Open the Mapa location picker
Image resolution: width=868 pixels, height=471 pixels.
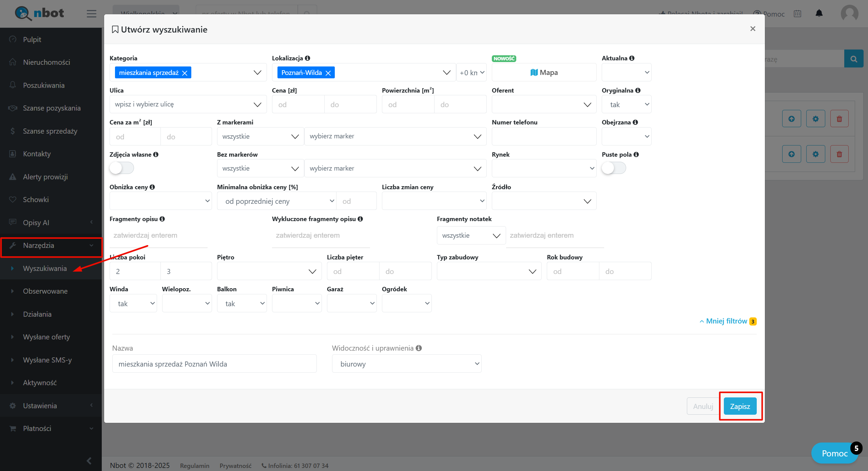coord(544,72)
